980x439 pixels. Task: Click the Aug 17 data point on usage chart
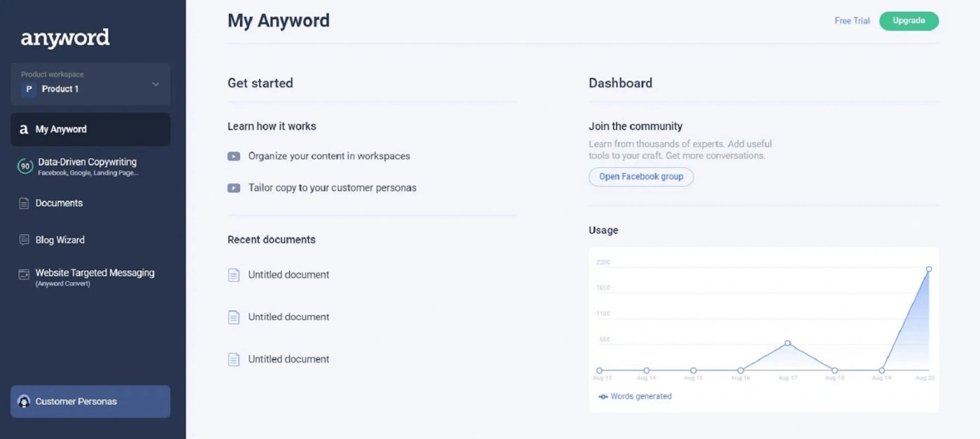click(x=787, y=343)
